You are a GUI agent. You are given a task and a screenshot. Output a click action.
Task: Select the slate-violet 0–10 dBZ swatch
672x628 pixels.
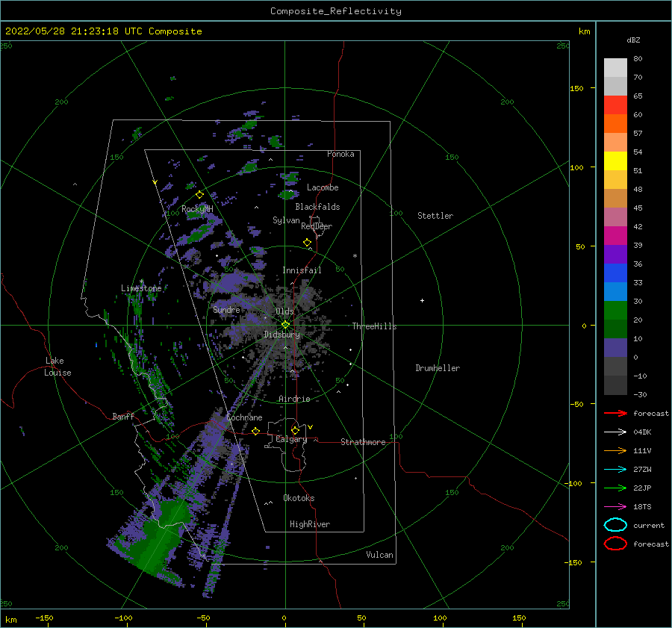click(x=615, y=348)
